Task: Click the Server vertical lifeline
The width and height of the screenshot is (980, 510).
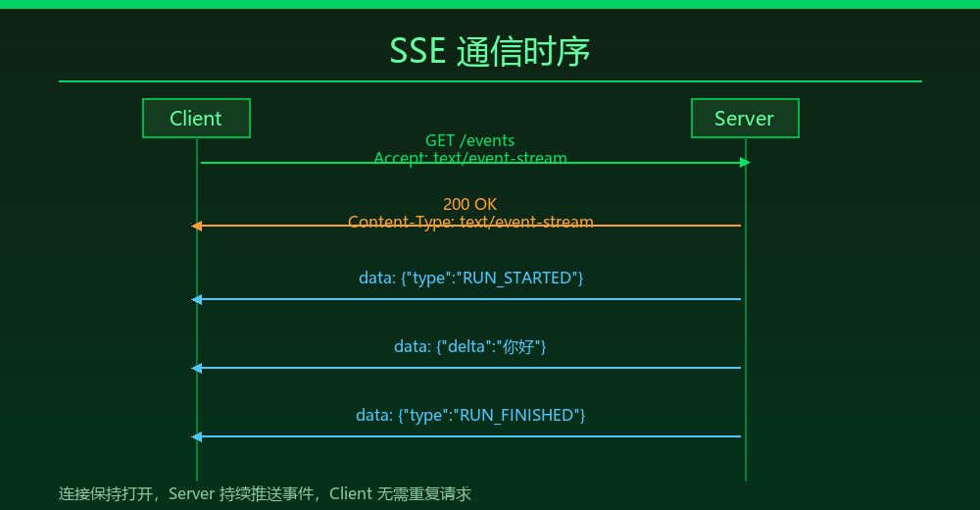Action: (746, 461)
